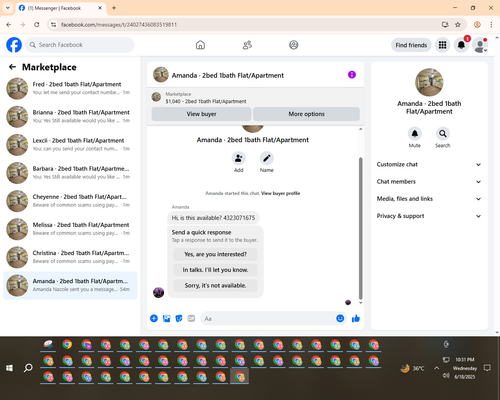
Task: Open Christina conversation in list
Action: coord(70,257)
